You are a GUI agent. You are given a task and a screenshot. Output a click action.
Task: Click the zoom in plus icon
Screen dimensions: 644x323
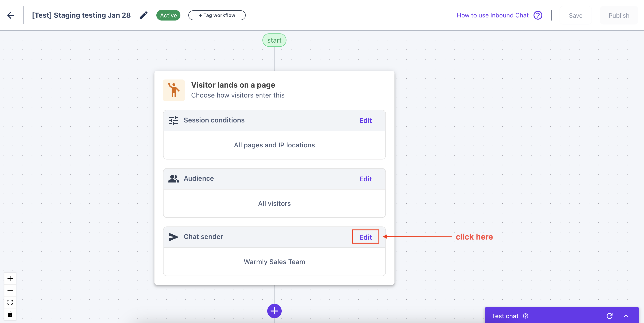click(x=10, y=278)
